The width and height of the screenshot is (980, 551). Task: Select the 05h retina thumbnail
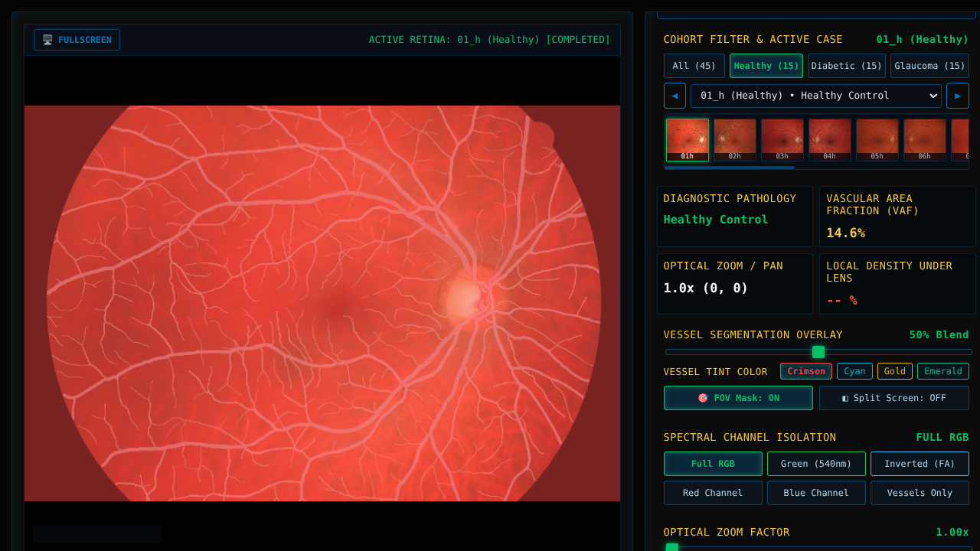click(877, 140)
